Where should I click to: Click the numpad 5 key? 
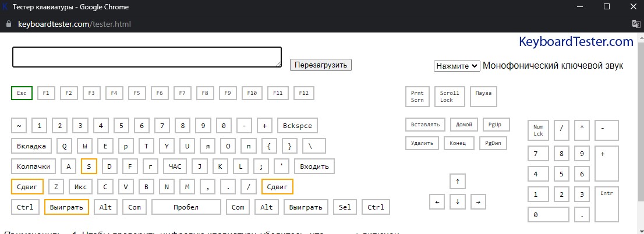tap(561, 173)
